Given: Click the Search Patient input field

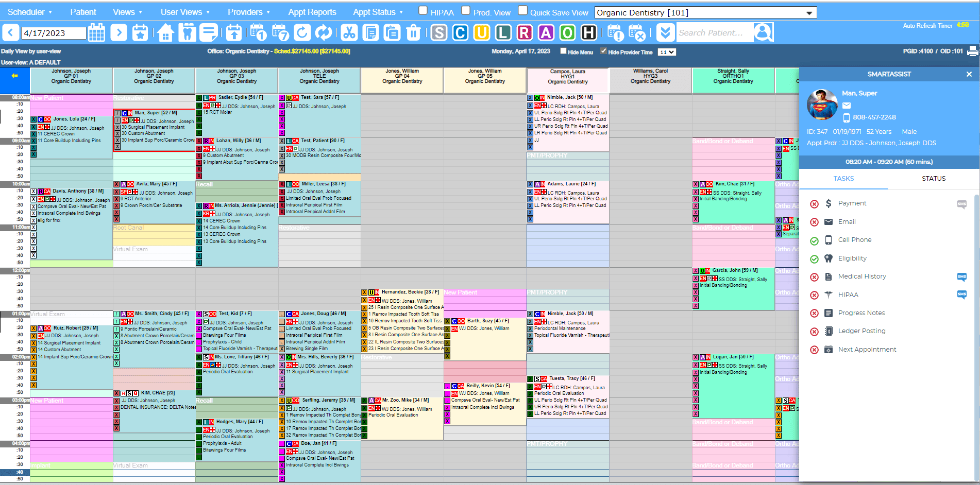Looking at the screenshot, I should tap(714, 33).
